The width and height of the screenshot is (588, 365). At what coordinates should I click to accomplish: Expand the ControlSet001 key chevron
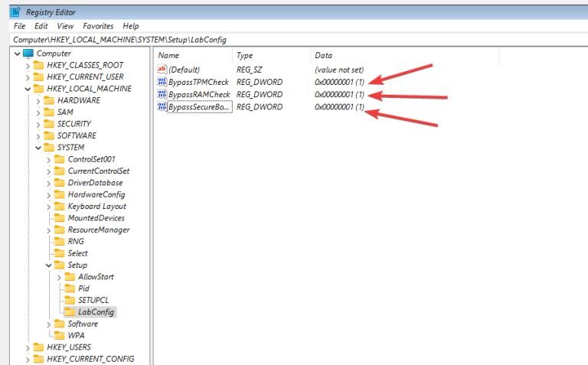coord(48,160)
